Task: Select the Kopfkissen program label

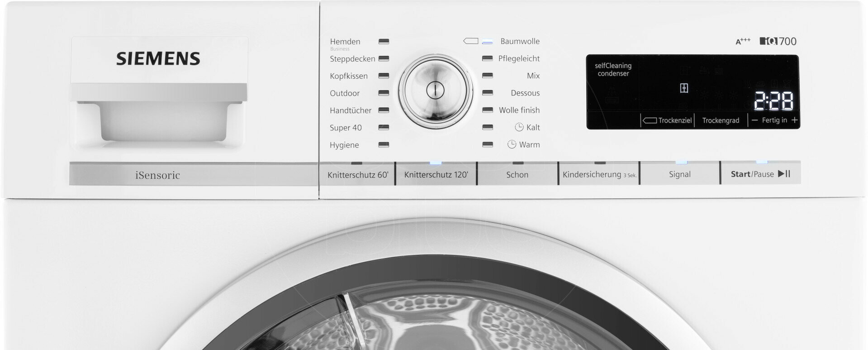Action: pos(349,76)
